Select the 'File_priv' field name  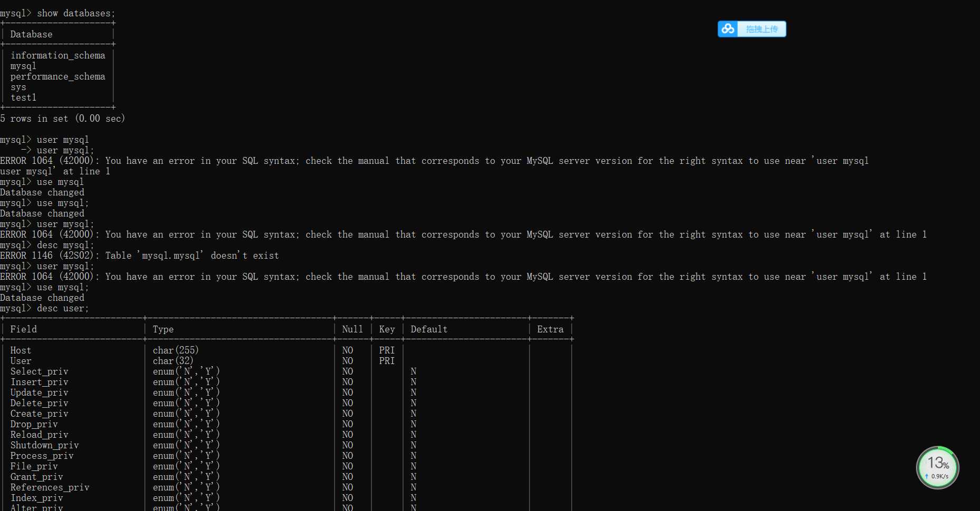click(34, 466)
